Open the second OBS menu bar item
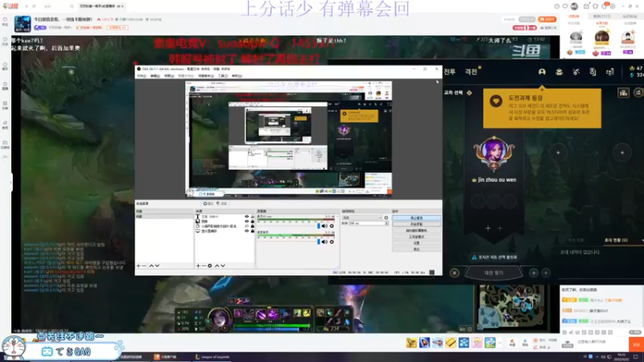Viewport: 644px width, 362px height. click(155, 76)
